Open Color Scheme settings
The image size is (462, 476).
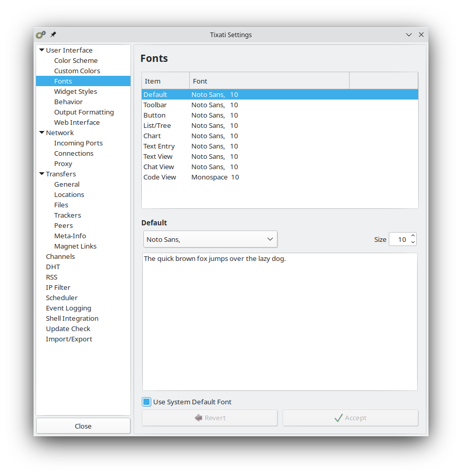76,60
